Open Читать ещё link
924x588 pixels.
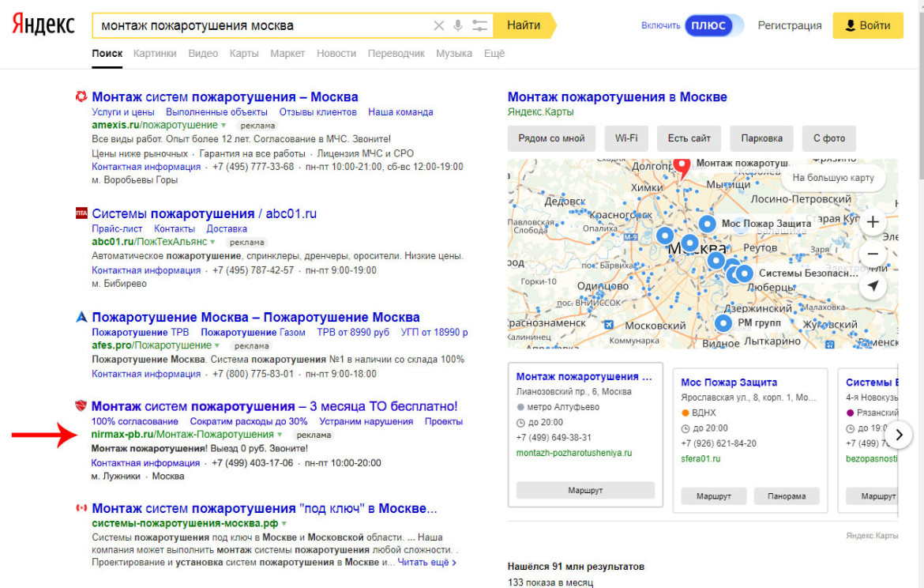[x=426, y=562]
